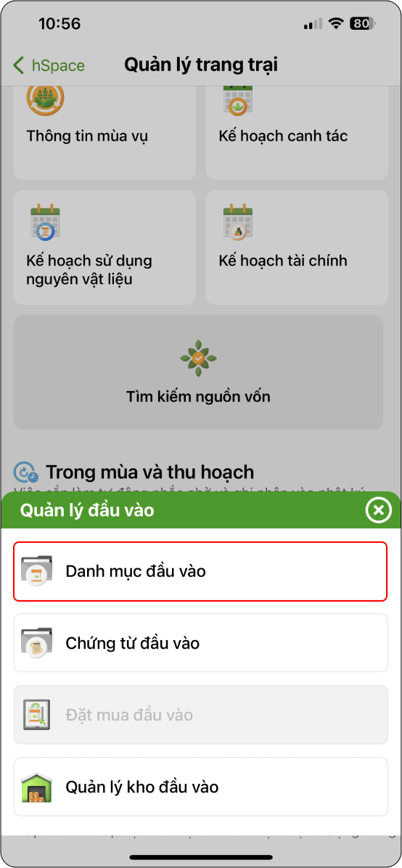Select the disabled Đặt mua đầu vào item
This screenshot has width=402, height=868.
[x=200, y=715]
